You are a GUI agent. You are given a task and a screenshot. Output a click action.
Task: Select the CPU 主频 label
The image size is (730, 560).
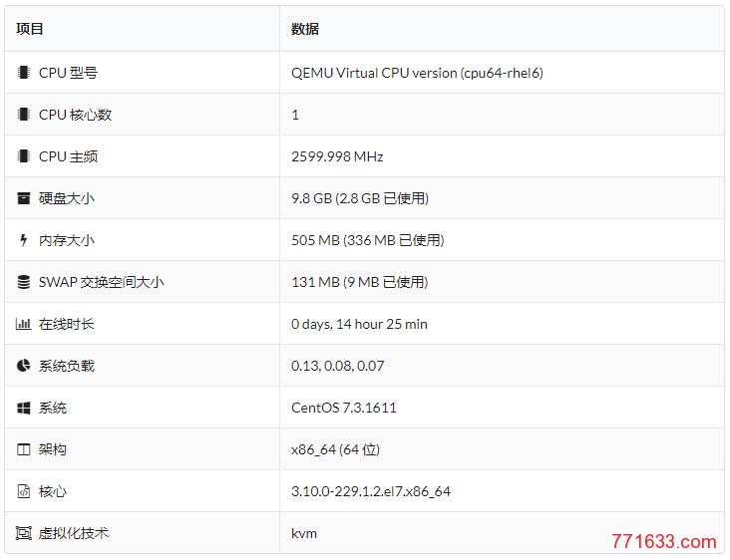[68, 156]
